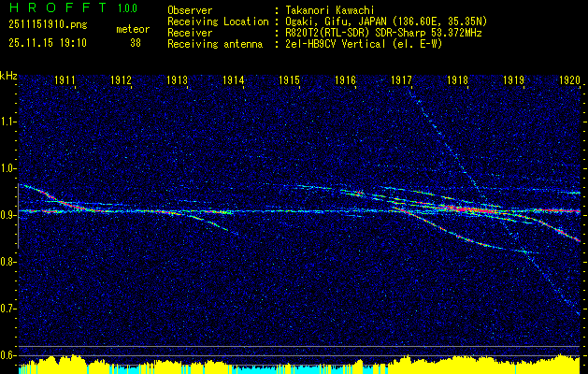Image resolution: width=588 pixels, height=374 pixels.
Task: Click the 1915 time marker
Action: coord(290,80)
